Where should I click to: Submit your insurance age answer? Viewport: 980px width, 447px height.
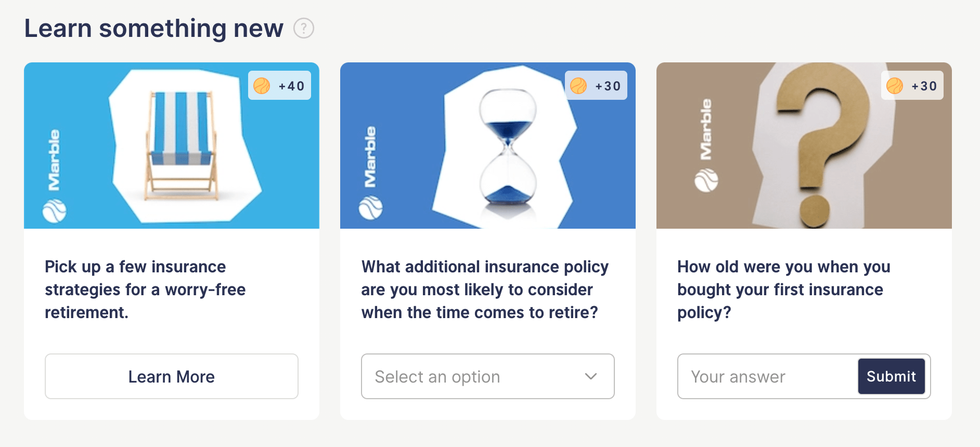point(891,376)
